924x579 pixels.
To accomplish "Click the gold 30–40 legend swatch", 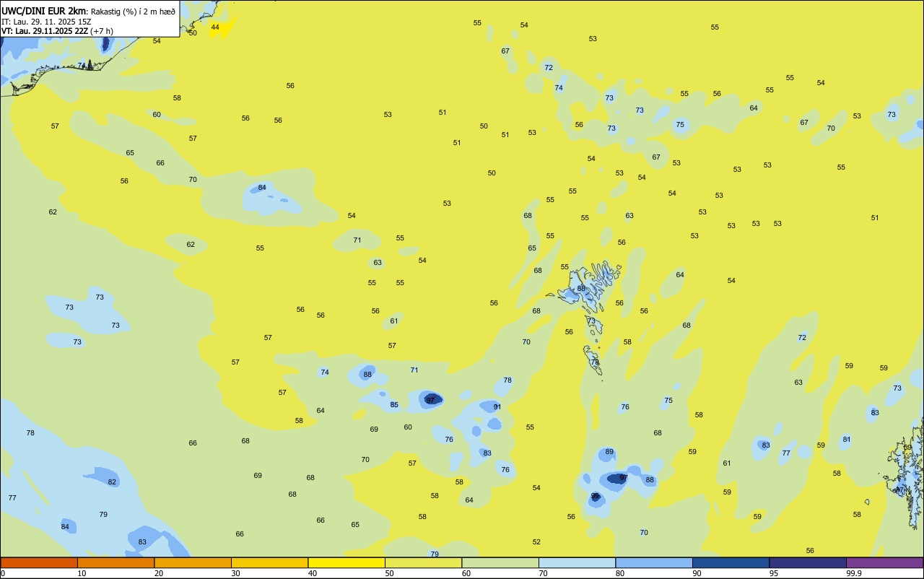I will 269,562.
